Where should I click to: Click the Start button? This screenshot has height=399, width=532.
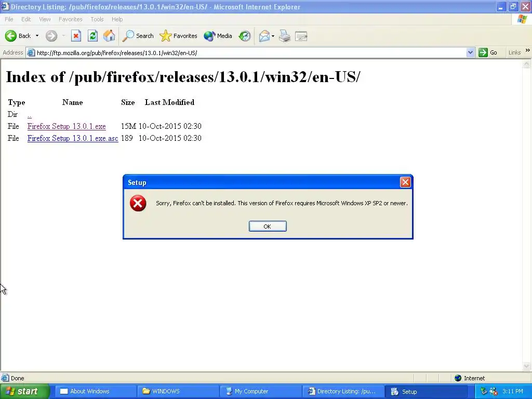tap(24, 391)
